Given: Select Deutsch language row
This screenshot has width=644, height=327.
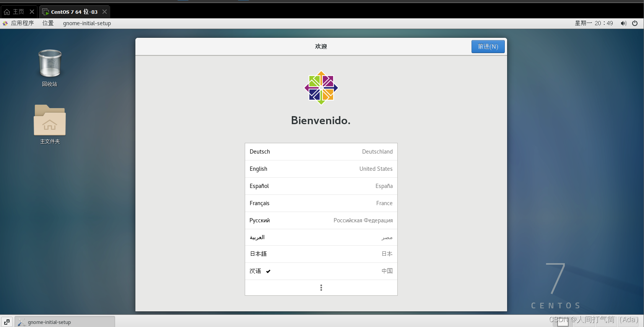Looking at the screenshot, I should tap(321, 152).
